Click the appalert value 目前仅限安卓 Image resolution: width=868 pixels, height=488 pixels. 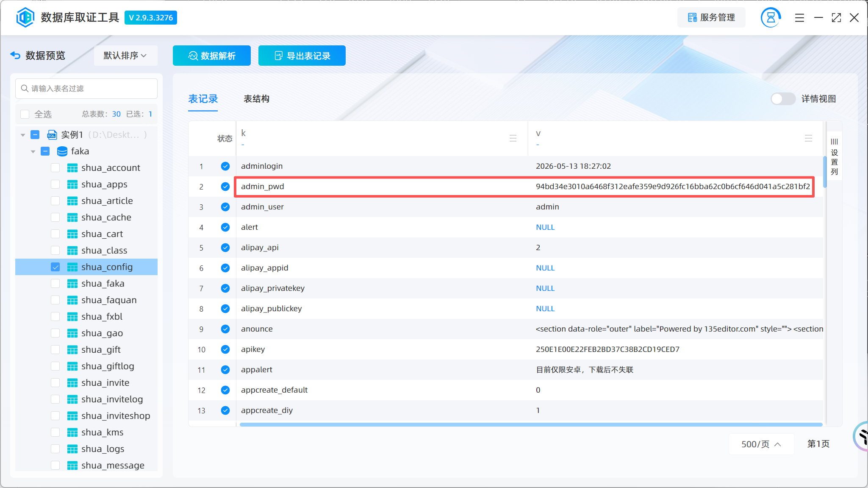tap(585, 370)
